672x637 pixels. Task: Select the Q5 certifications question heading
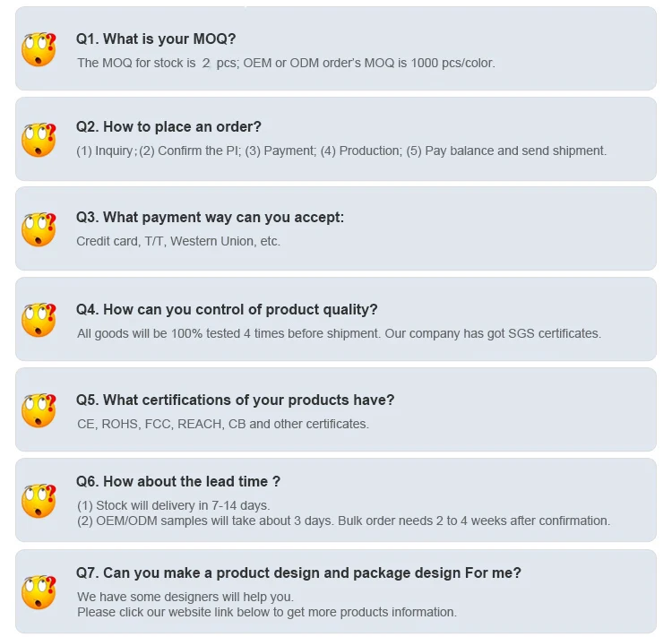(235, 400)
